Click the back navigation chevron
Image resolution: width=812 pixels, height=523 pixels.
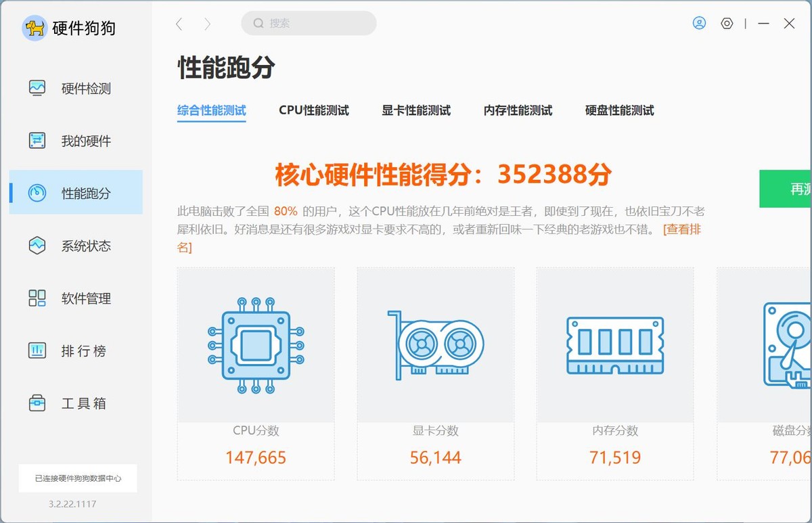[x=179, y=23]
